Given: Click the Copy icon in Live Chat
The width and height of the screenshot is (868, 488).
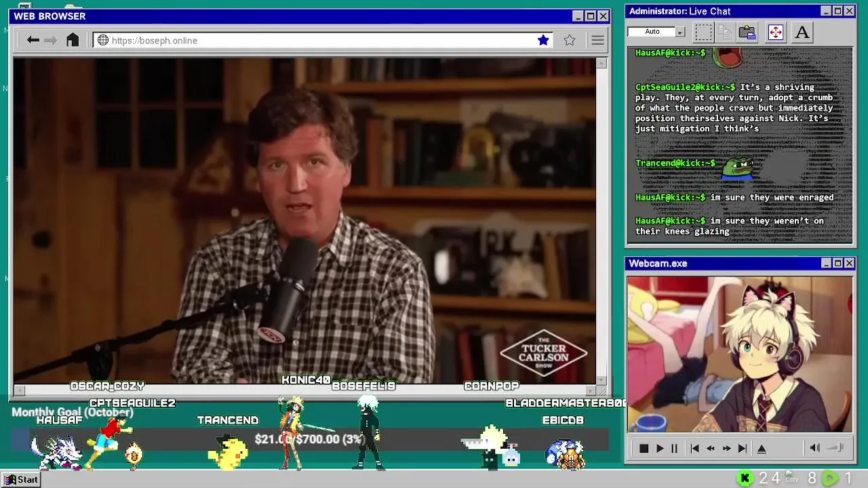Looking at the screenshot, I should click(x=725, y=32).
